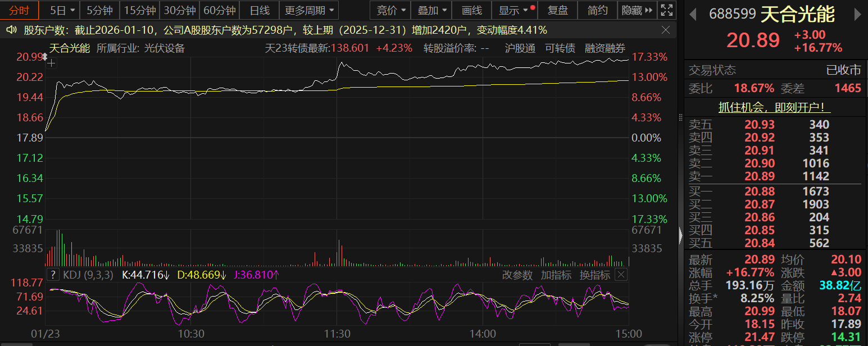Open the 竞价 dropdown menu
Screen dimensions: 868x346
click(390, 10)
